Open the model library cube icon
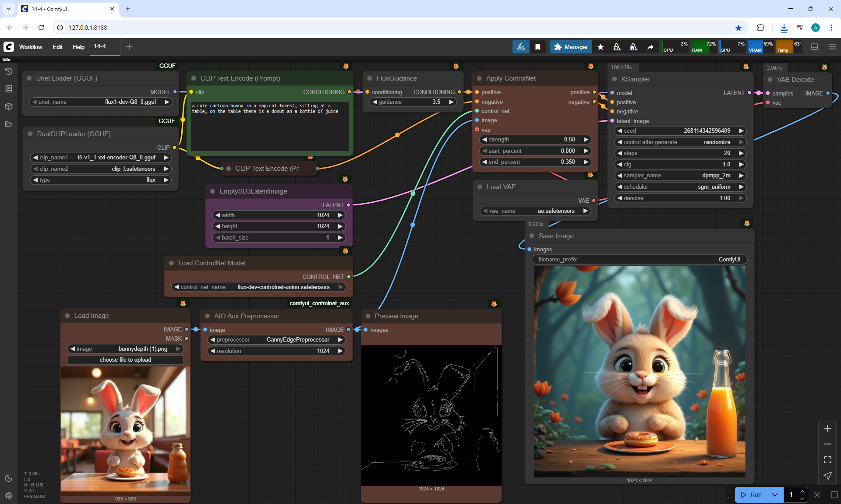 coord(8,106)
